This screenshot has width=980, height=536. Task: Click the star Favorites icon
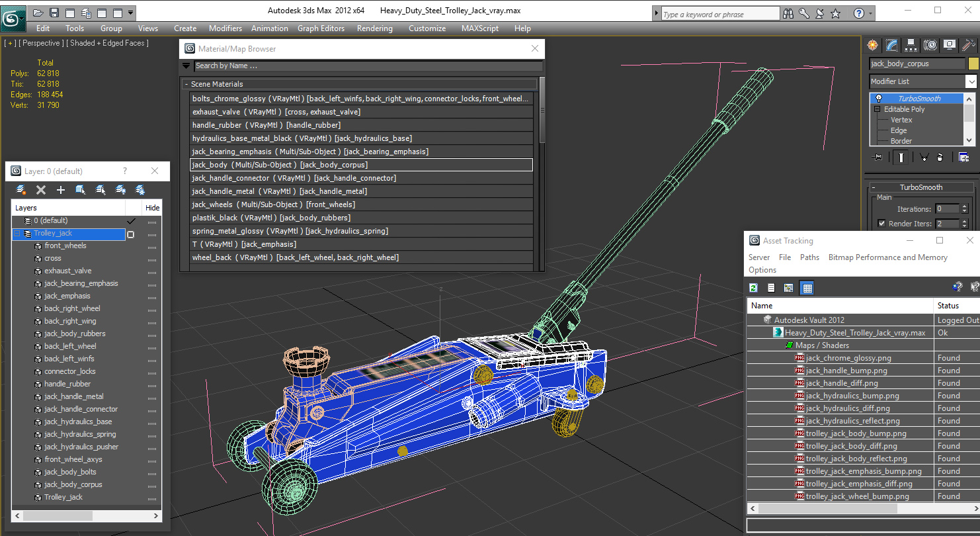(836, 13)
